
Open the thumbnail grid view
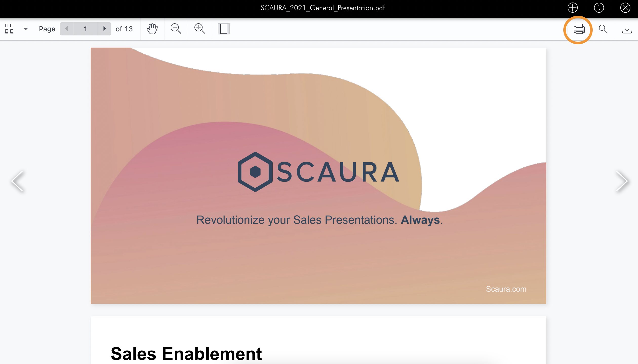pos(9,29)
